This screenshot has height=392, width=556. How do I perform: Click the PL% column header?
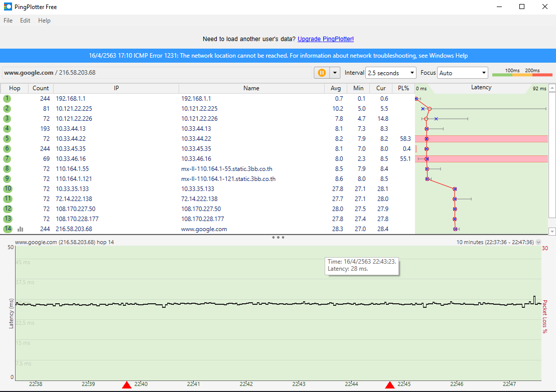click(403, 88)
